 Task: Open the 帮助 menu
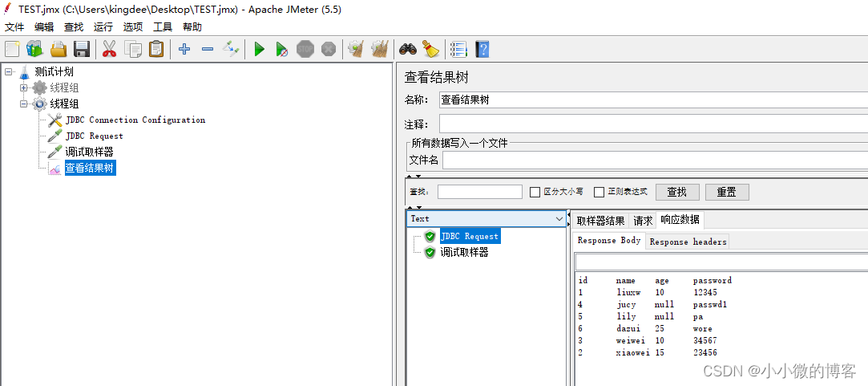click(192, 26)
